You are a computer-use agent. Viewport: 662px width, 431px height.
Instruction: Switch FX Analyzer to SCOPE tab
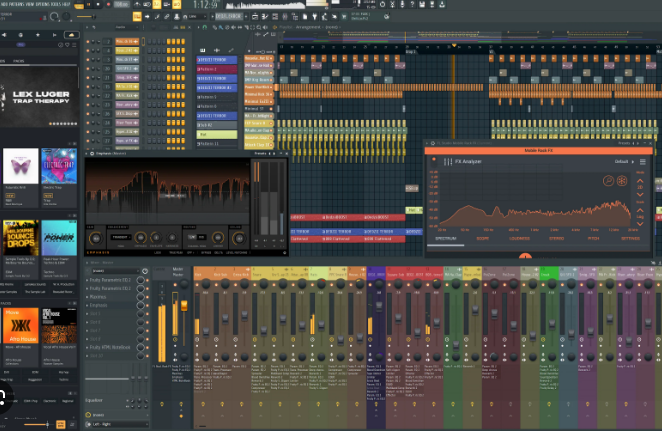[483, 239]
